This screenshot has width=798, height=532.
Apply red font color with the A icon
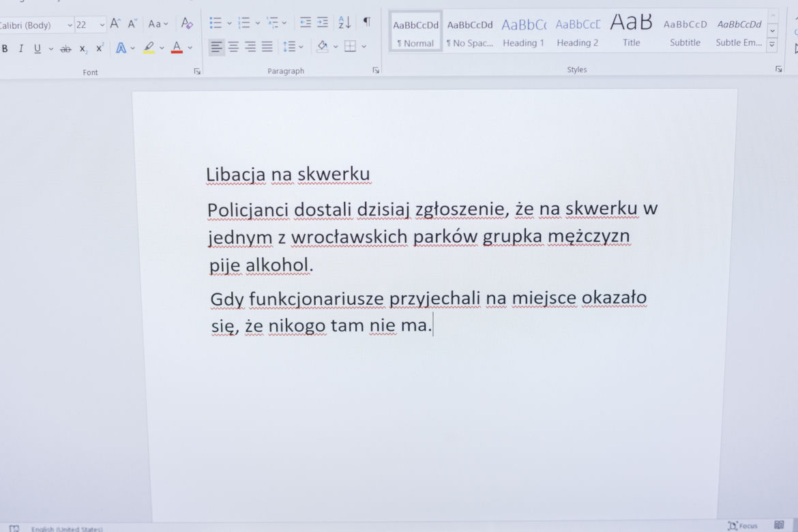pos(177,47)
